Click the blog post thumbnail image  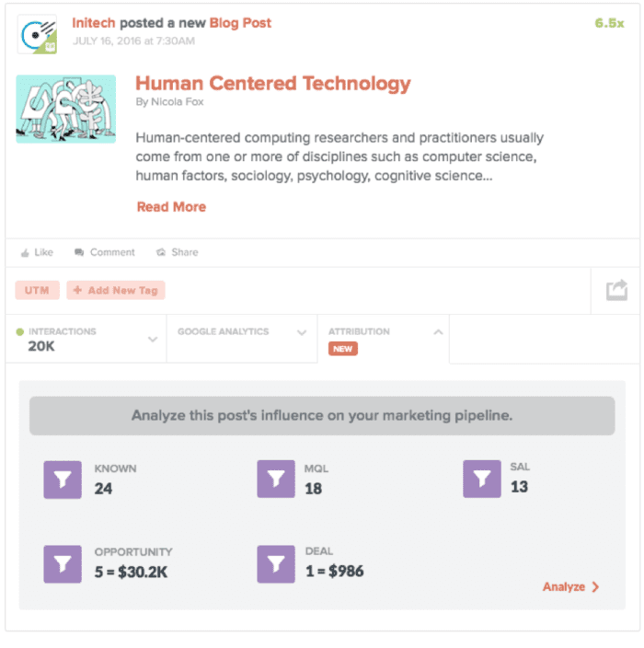coord(66,109)
